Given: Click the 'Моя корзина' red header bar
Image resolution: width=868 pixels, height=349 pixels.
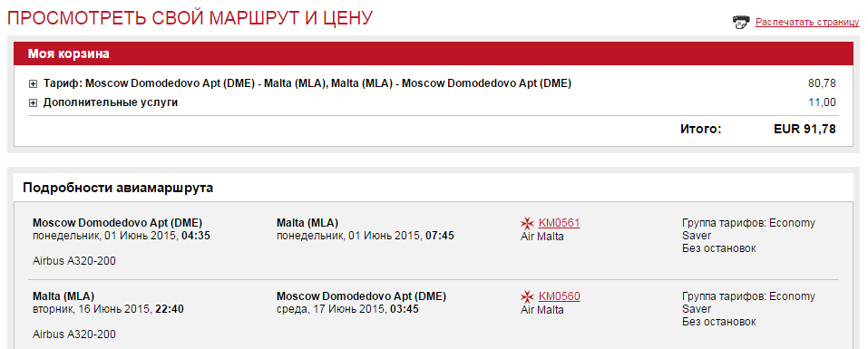Looking at the screenshot, I should coord(434,53).
